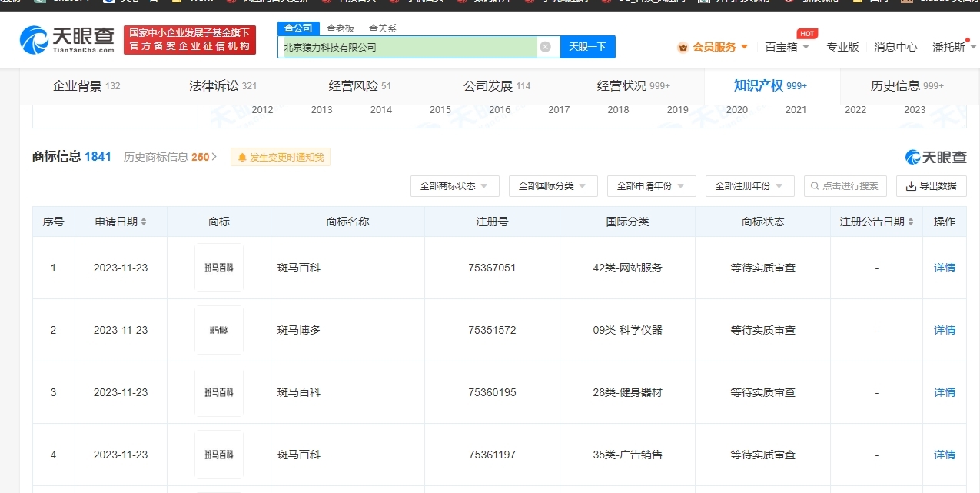Open 详情 link for first trademark row
980x493 pixels.
pyautogui.click(x=944, y=268)
